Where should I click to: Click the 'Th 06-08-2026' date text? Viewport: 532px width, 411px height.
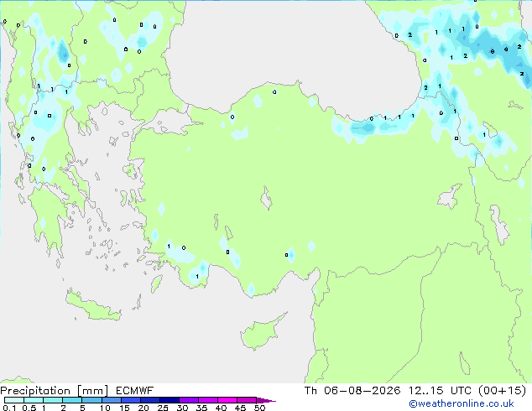point(352,391)
